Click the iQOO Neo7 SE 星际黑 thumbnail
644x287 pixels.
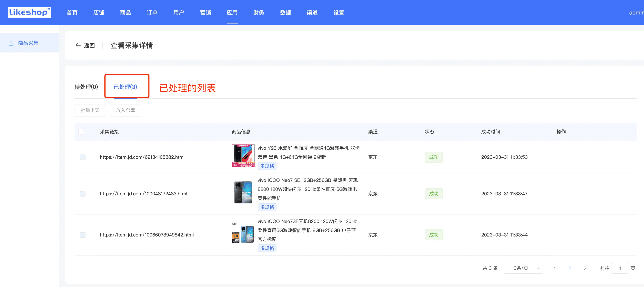pos(243,192)
